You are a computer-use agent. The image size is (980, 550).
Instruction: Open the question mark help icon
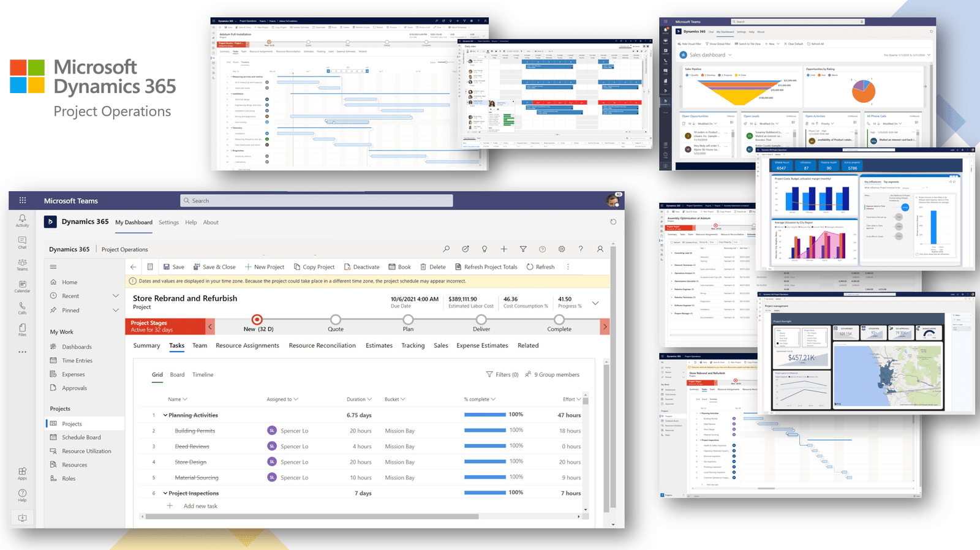(581, 249)
